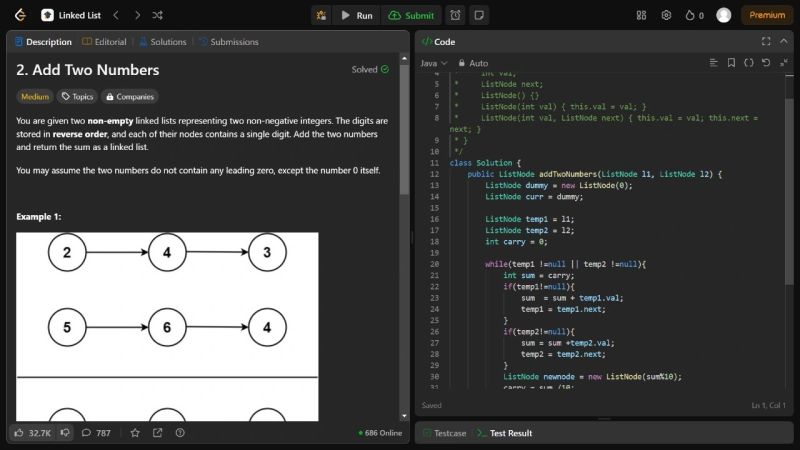Submit the solution
This screenshot has width=800, height=450.
coord(411,15)
